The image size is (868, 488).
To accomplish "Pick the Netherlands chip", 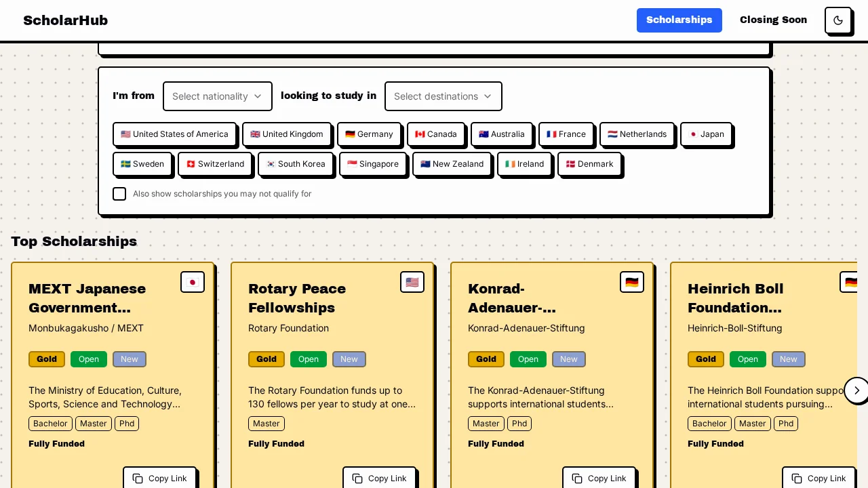I will tap(637, 134).
